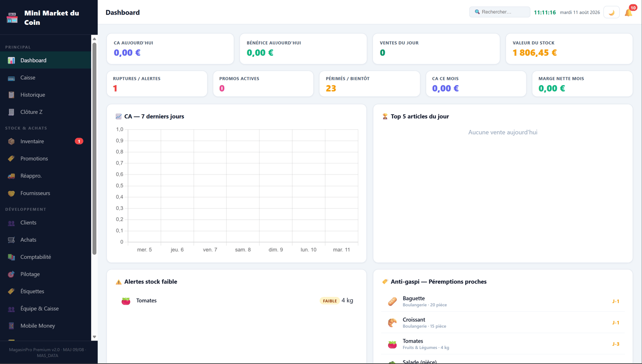The width and height of the screenshot is (642, 364).
Task: Click the Mini Market store logo icon
Action: [x=12, y=18]
